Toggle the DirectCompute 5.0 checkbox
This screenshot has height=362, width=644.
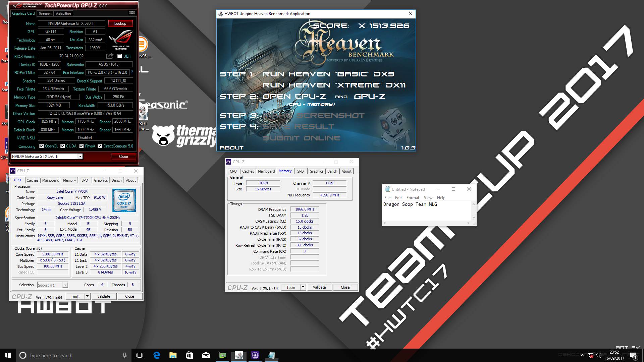100,146
